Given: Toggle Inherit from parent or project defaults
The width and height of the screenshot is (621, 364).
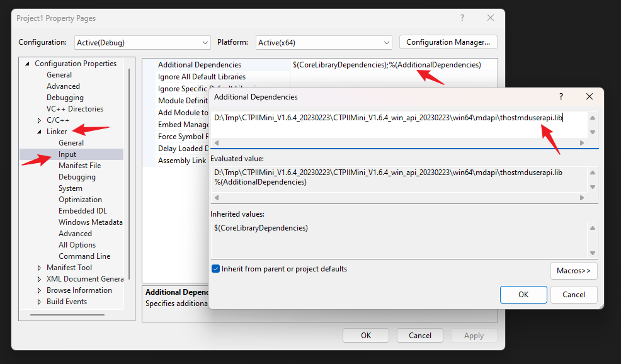Looking at the screenshot, I should (215, 269).
